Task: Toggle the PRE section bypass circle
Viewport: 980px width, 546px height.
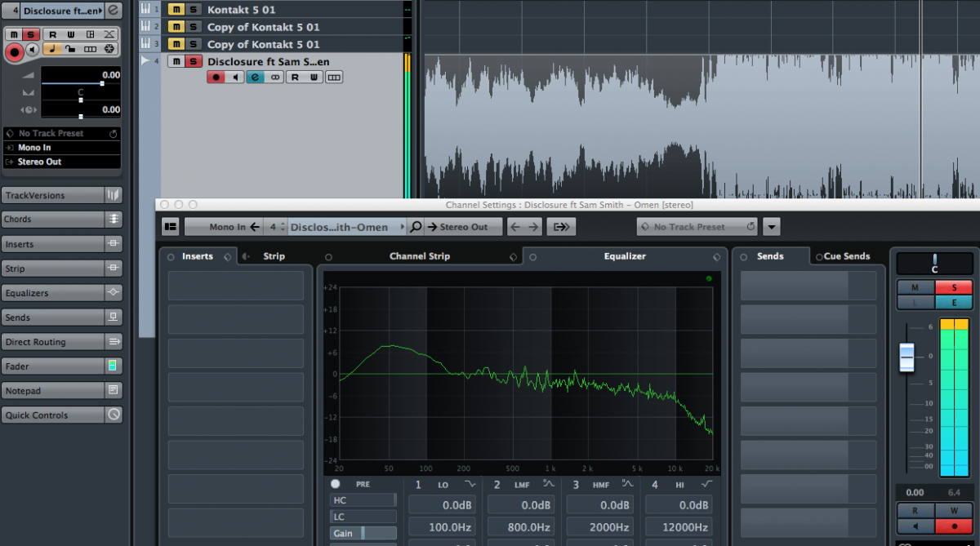Action: pyautogui.click(x=336, y=484)
